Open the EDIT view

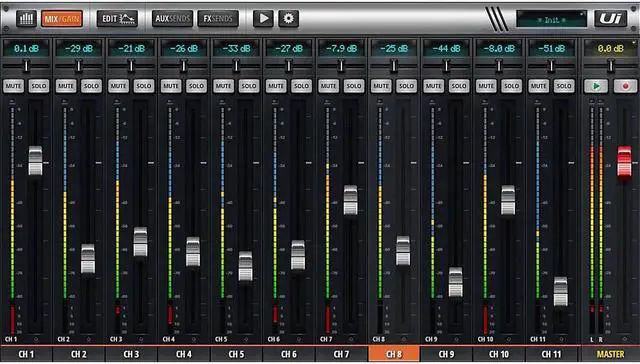click(x=118, y=19)
